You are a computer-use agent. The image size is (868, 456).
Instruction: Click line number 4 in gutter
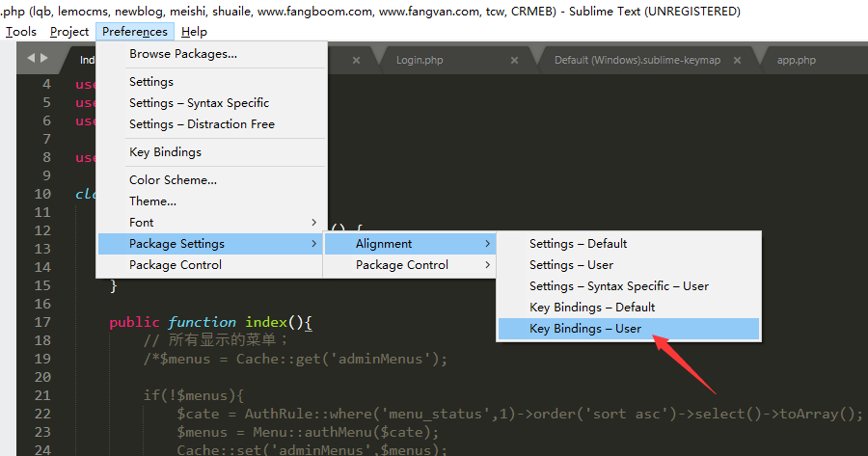[x=46, y=84]
